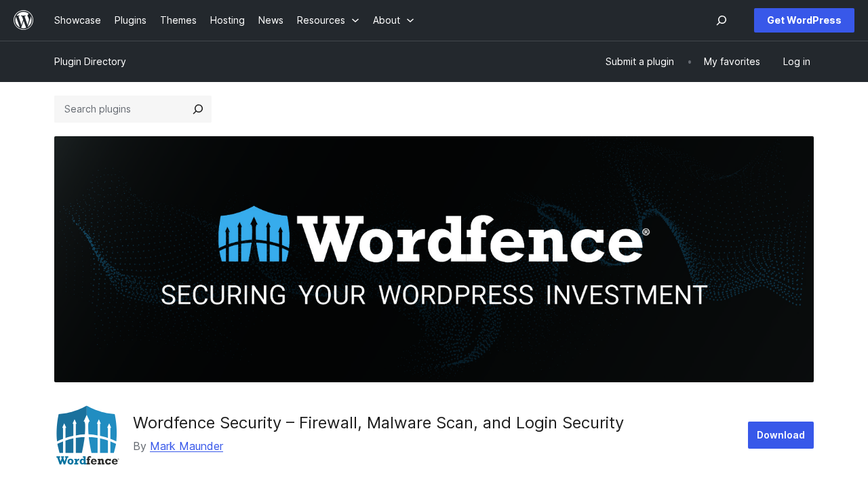
Task: Expand the About dropdown menu
Action: pos(393,20)
